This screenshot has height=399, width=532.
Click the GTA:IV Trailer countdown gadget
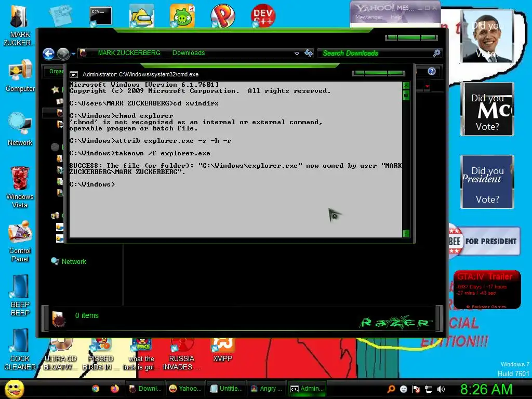coord(487,289)
